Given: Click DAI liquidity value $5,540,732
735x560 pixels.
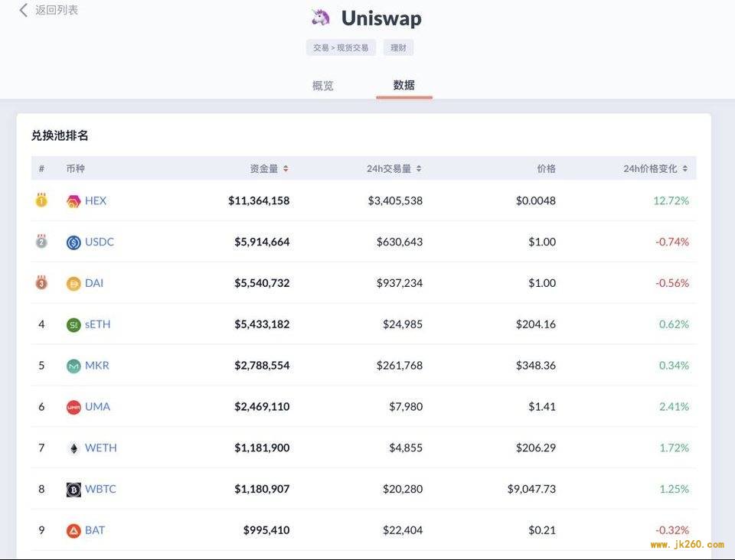Looking at the screenshot, I should click(262, 283).
